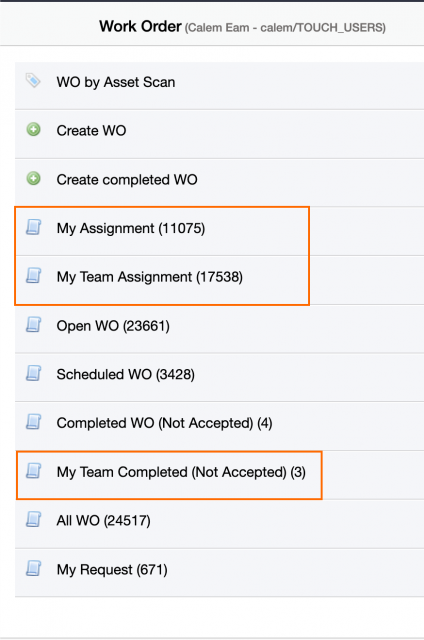Open My Assignment (11075) list
This screenshot has height=640, width=424.
220,231
